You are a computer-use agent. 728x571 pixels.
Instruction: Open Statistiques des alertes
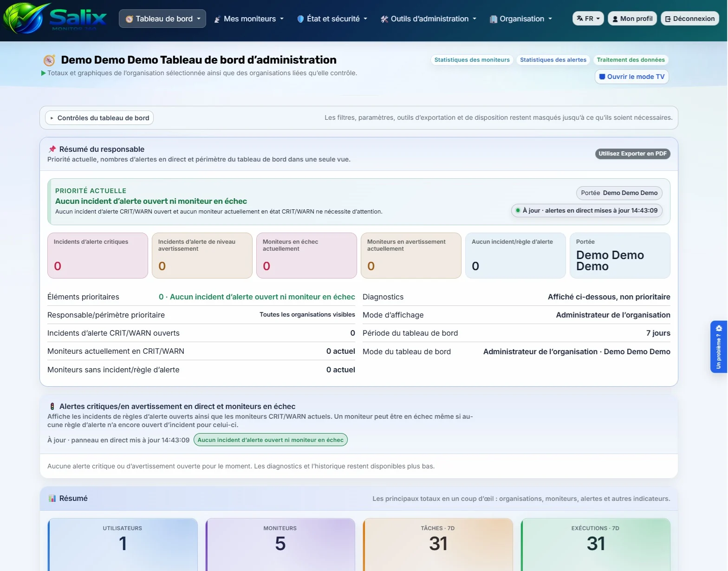click(553, 60)
